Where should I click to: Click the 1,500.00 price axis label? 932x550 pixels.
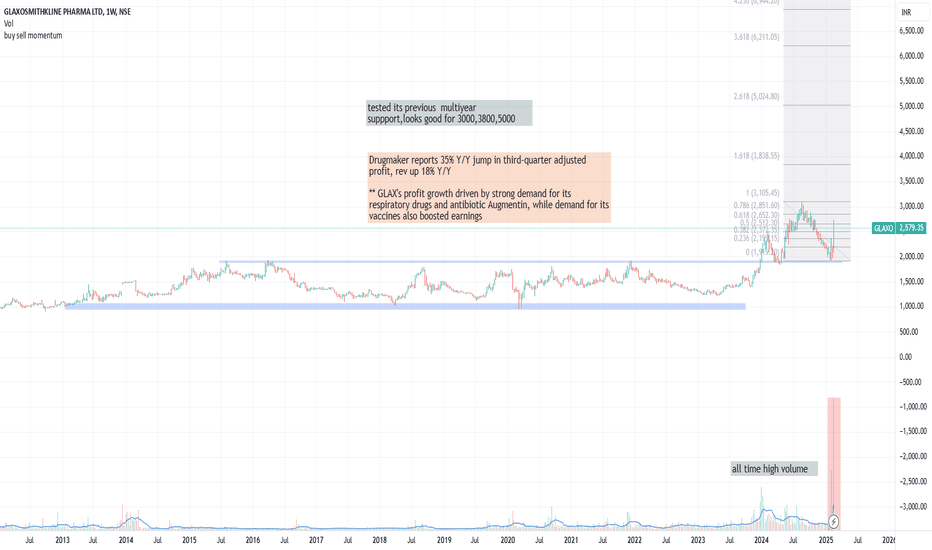912,282
